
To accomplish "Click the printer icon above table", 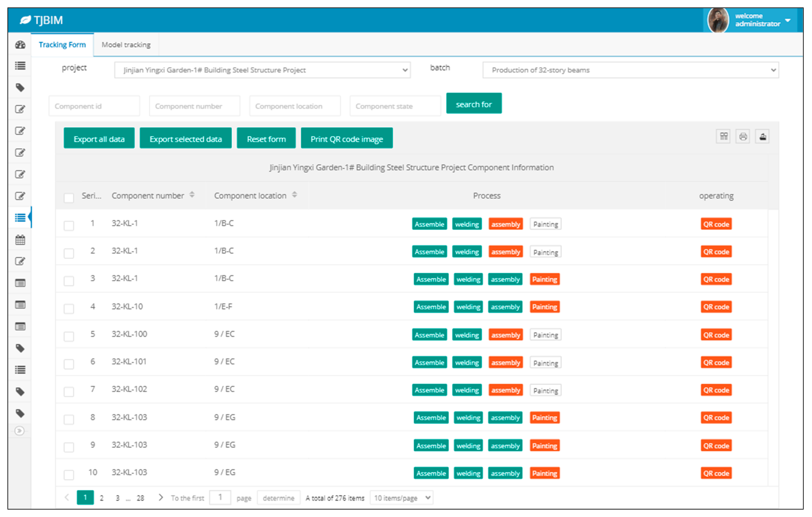I will pos(743,137).
